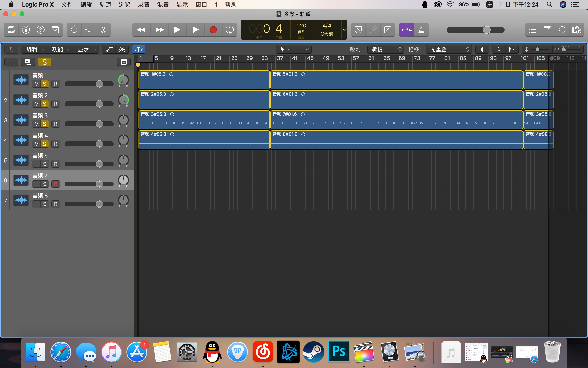The width and height of the screenshot is (588, 368).
Task: Toggle Cycle mode
Action: 230,30
